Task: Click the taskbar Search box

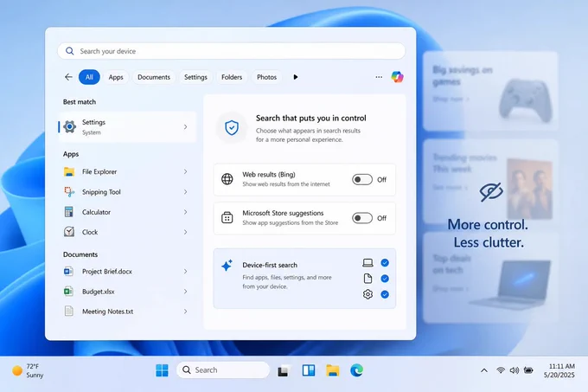Action: click(223, 370)
